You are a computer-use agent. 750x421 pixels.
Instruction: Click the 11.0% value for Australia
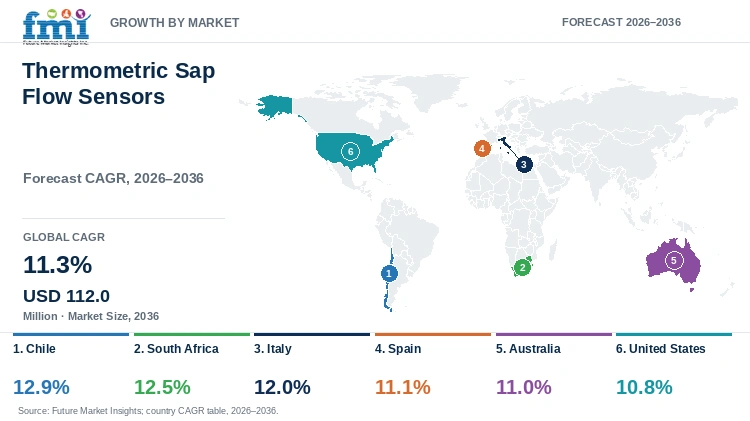(x=524, y=387)
